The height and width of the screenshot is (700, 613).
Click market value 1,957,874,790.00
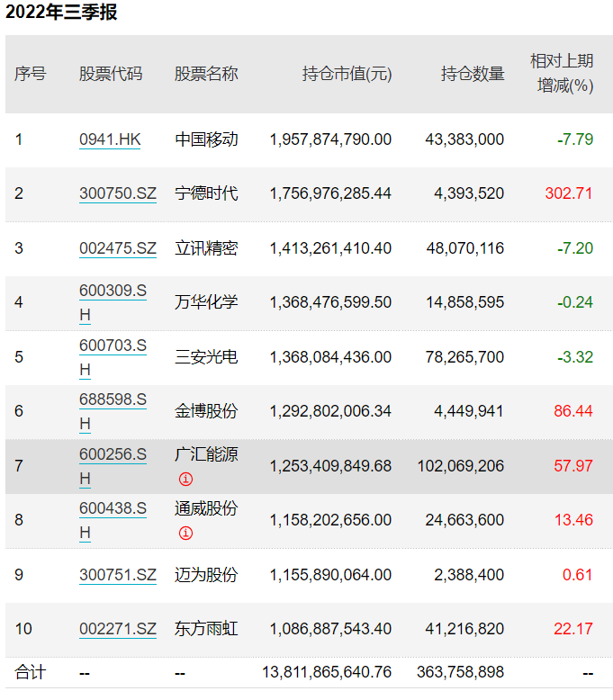[x=330, y=139]
